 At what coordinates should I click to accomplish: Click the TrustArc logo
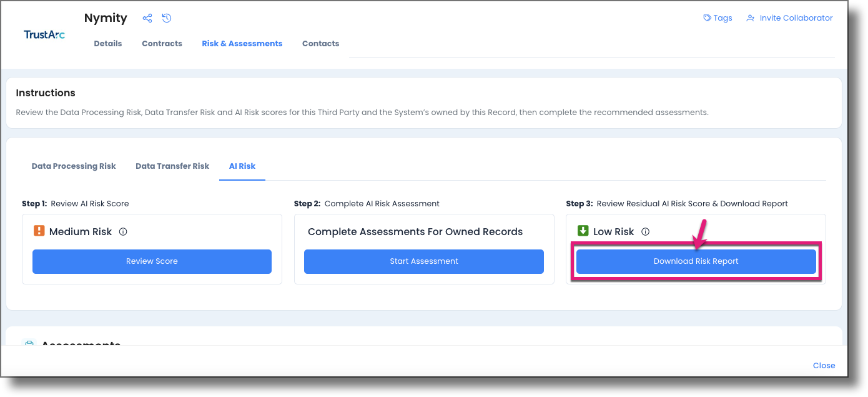[44, 34]
